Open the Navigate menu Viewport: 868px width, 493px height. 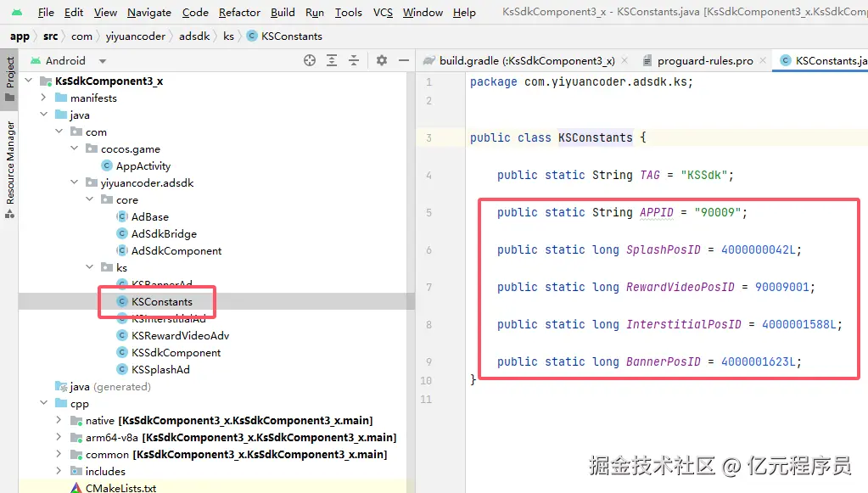149,12
